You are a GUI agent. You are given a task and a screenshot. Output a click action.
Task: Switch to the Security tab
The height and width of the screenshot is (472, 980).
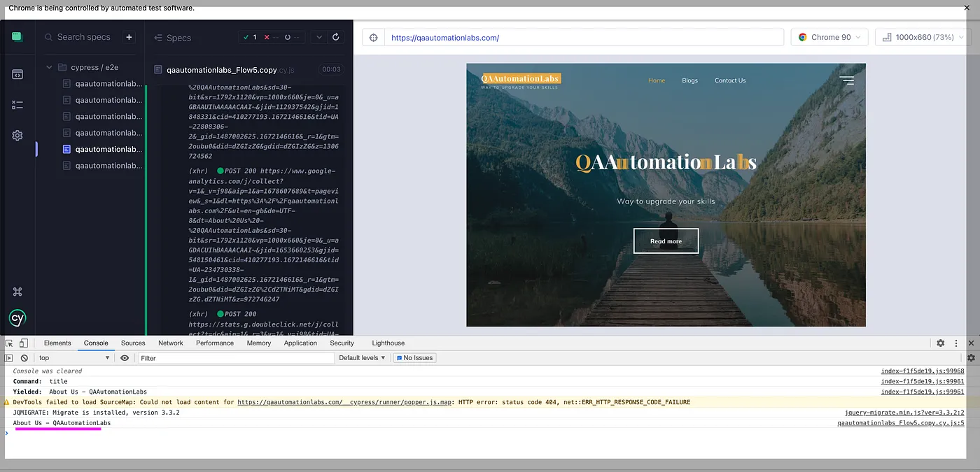coord(342,343)
